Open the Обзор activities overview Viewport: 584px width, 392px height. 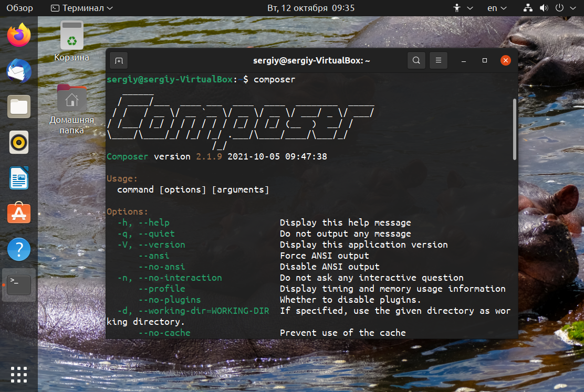point(20,8)
